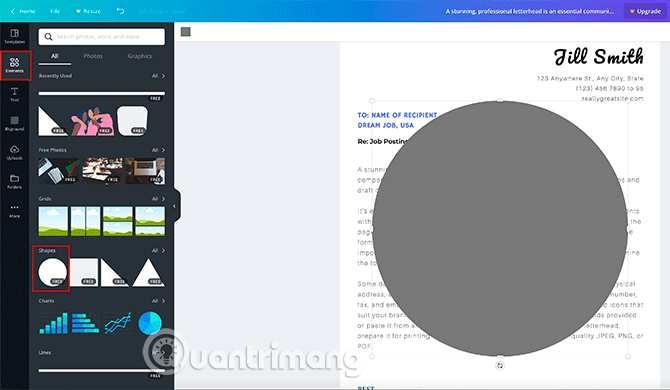Add the recently used pink illustration
Image resolution: width=670 pixels, height=390 pixels.
coord(92,121)
